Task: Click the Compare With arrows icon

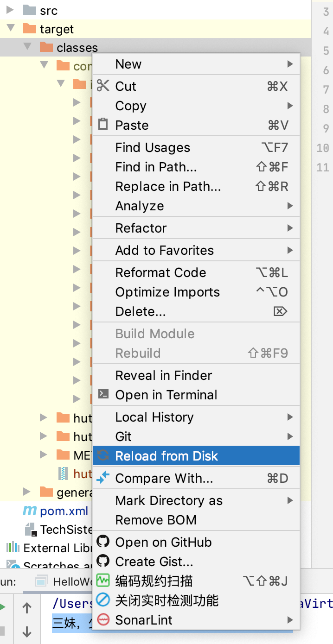Action: pyautogui.click(x=103, y=477)
